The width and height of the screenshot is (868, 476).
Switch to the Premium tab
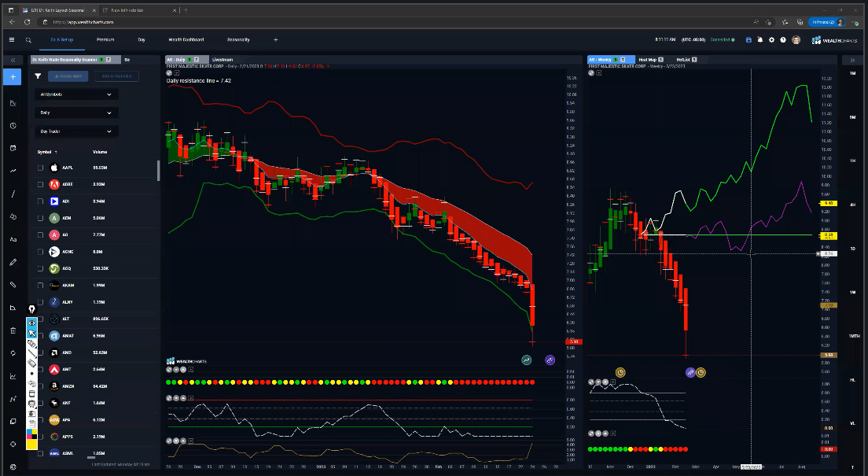click(x=105, y=40)
